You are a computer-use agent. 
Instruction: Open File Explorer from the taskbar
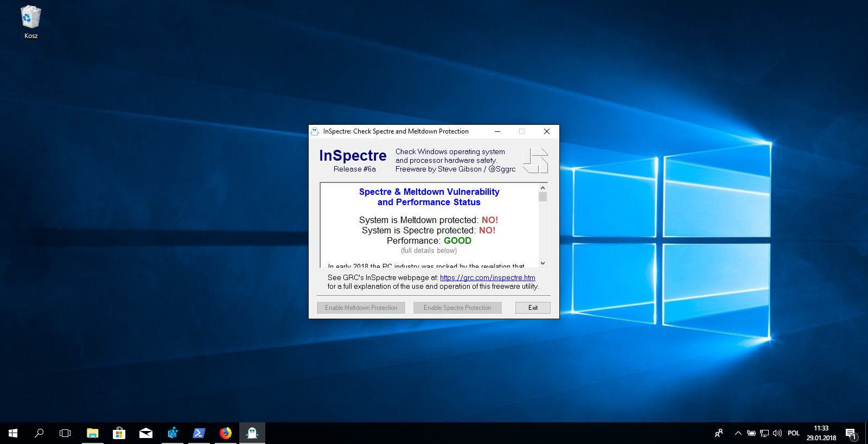(93, 433)
